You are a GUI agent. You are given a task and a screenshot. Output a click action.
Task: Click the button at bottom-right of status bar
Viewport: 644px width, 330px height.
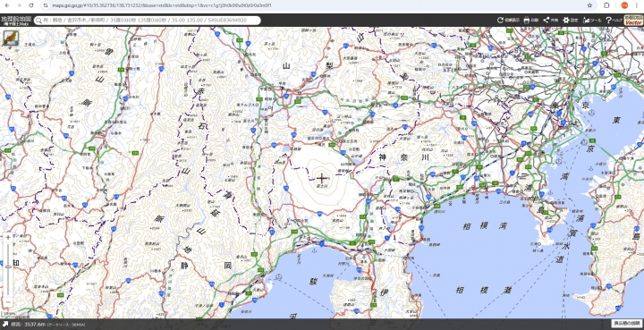[627, 324]
